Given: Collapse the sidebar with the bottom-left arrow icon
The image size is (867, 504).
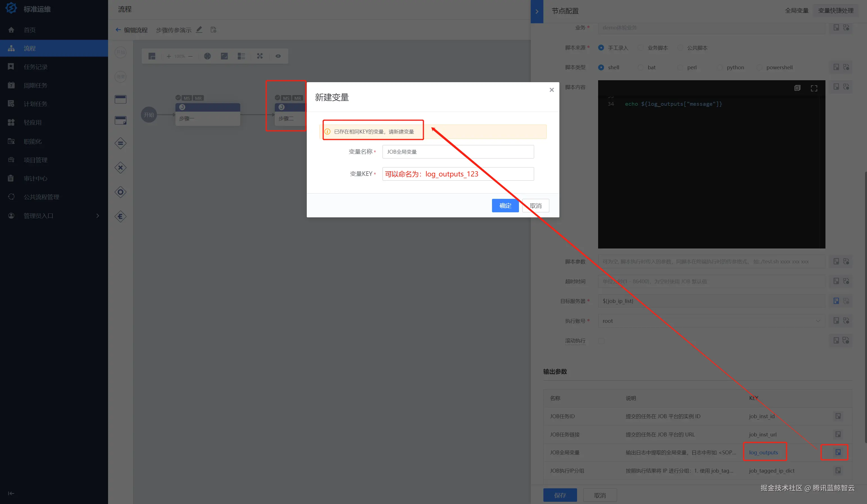Looking at the screenshot, I should coord(11,493).
